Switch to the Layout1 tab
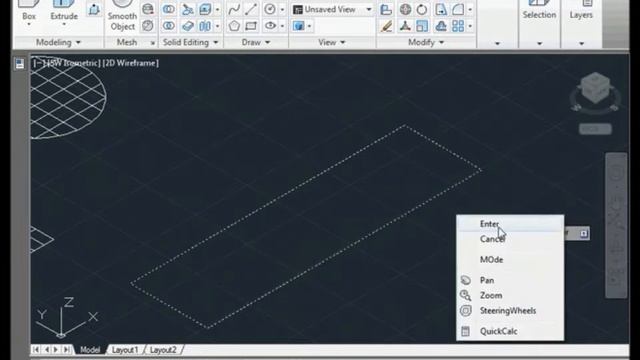 click(125, 350)
